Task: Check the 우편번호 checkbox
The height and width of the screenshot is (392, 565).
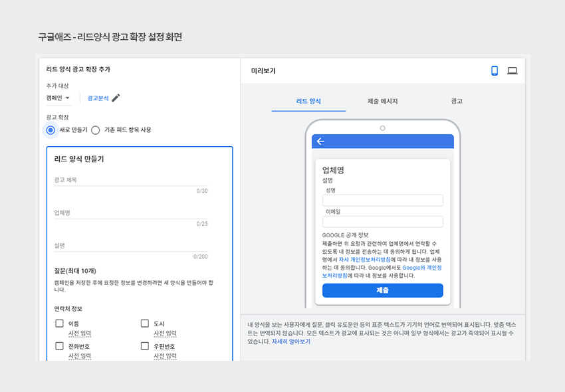Action: pyautogui.click(x=144, y=346)
